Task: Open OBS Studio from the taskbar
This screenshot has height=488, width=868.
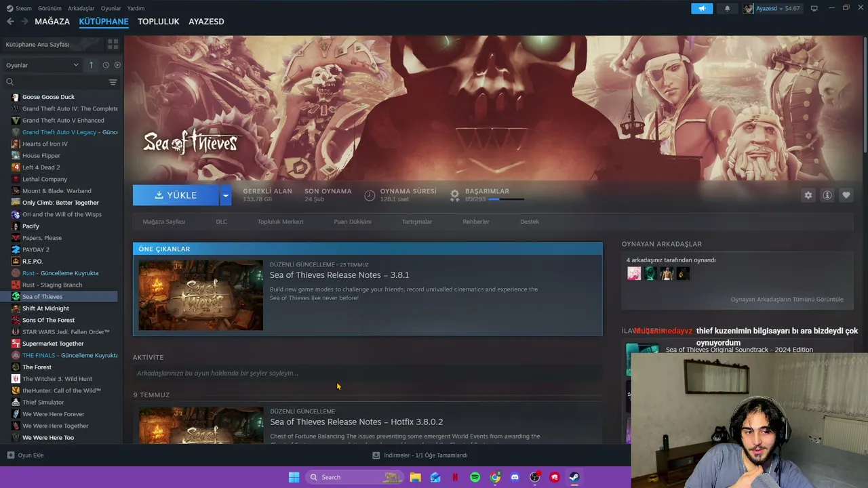Action: coord(535,477)
